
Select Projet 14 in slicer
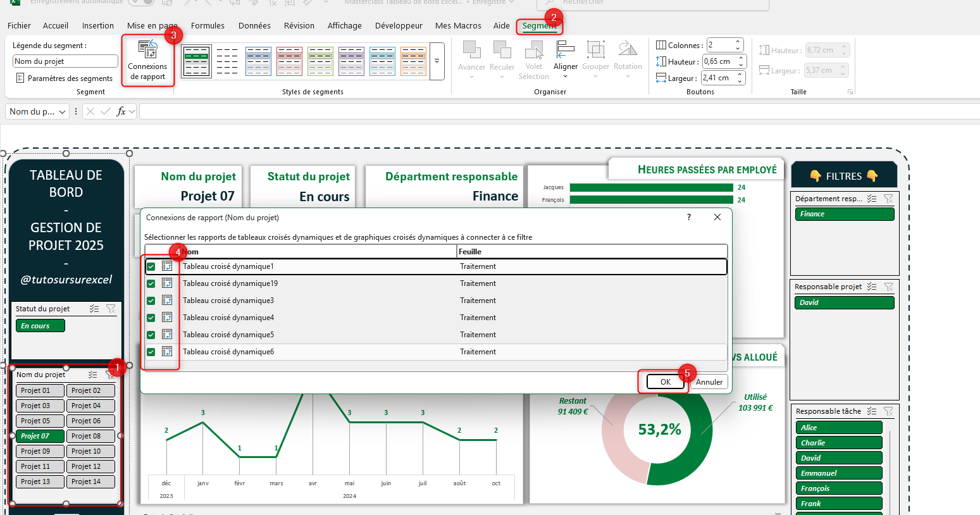[90, 481]
